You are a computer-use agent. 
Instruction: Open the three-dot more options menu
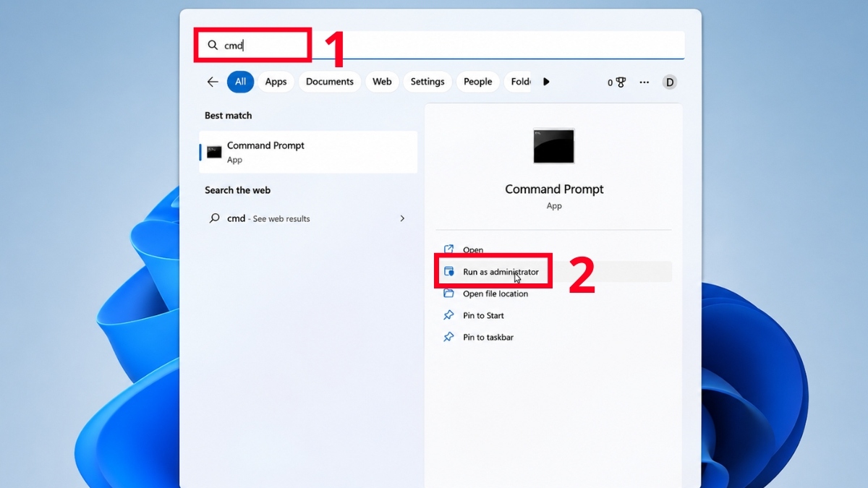(x=644, y=82)
